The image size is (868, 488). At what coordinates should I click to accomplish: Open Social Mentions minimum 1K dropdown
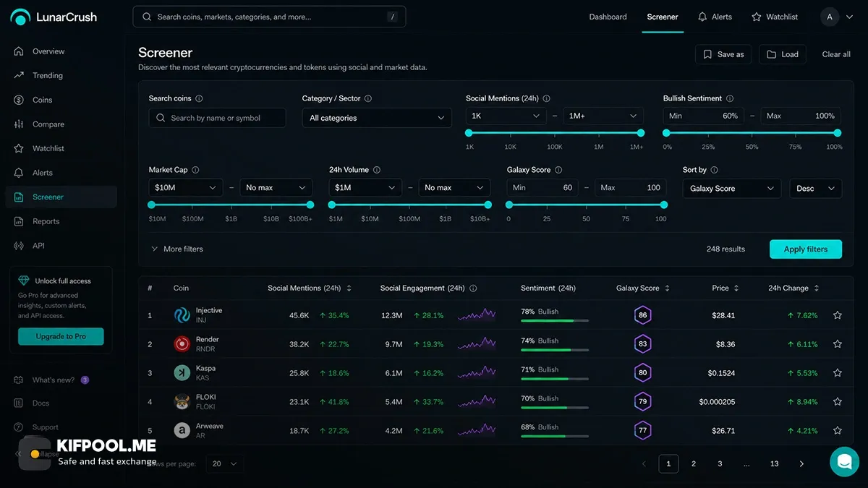(506, 116)
